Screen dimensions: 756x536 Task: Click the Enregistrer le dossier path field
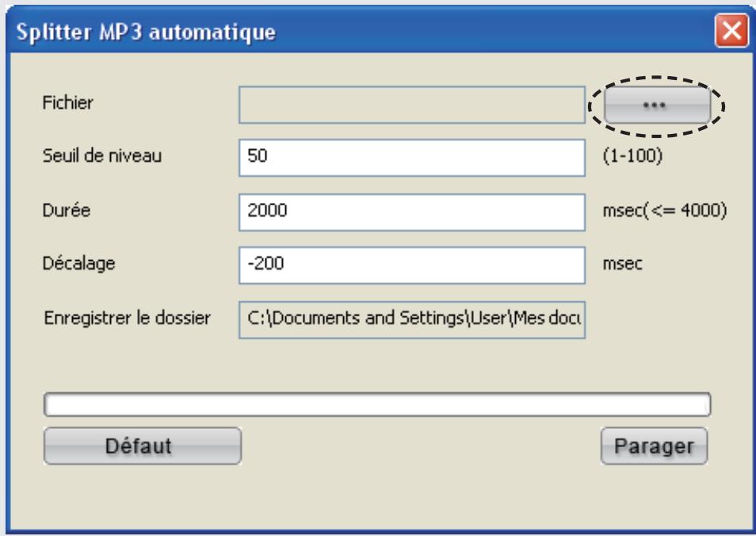(412, 320)
